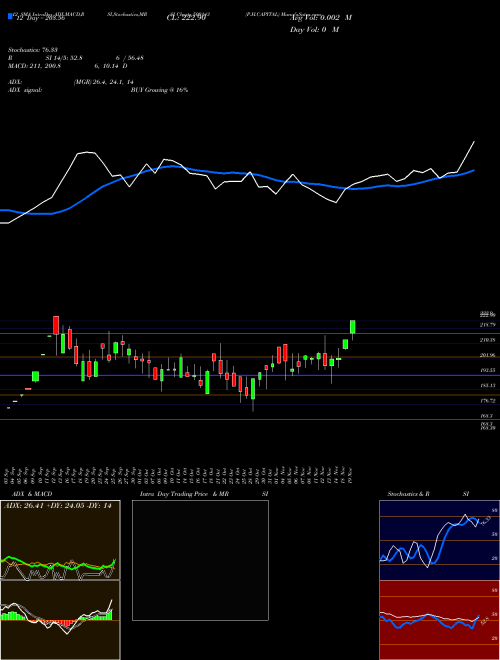This screenshot has width=500, height=660.
Task: Click the 210.38 price axis label
Action: click(x=487, y=340)
